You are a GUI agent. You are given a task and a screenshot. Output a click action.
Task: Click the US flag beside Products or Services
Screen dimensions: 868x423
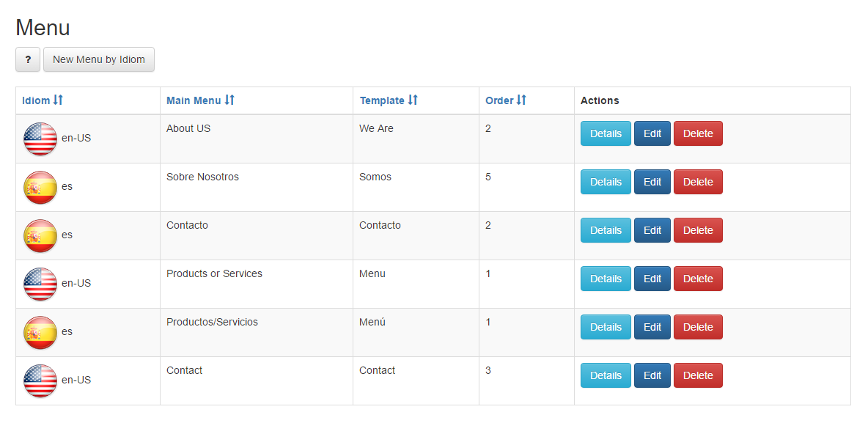coord(40,284)
